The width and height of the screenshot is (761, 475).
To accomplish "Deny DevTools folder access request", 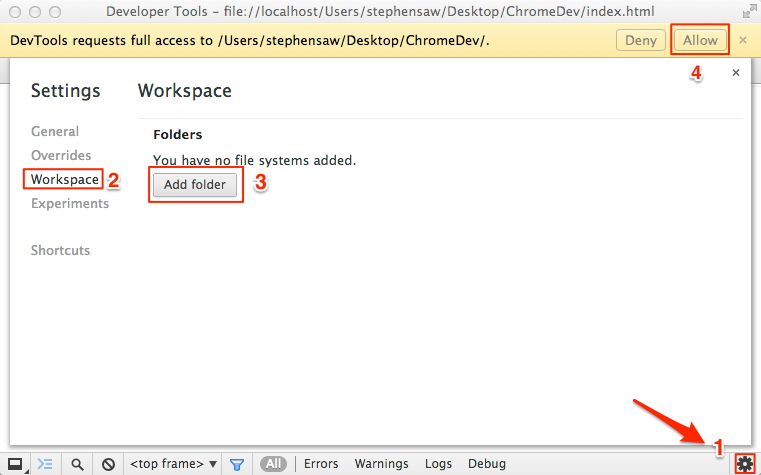I will point(641,40).
